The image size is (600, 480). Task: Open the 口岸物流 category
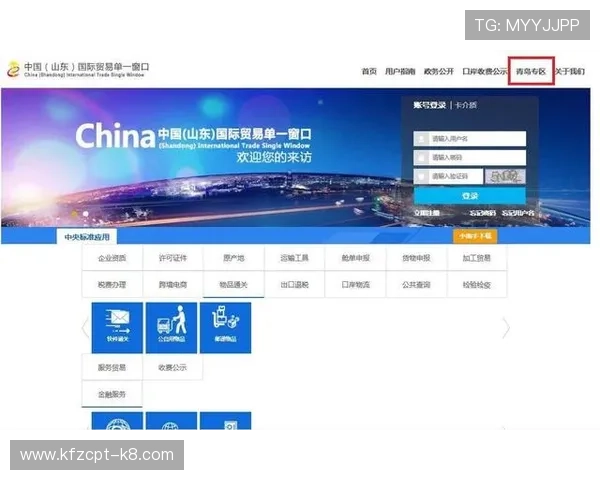(x=355, y=284)
